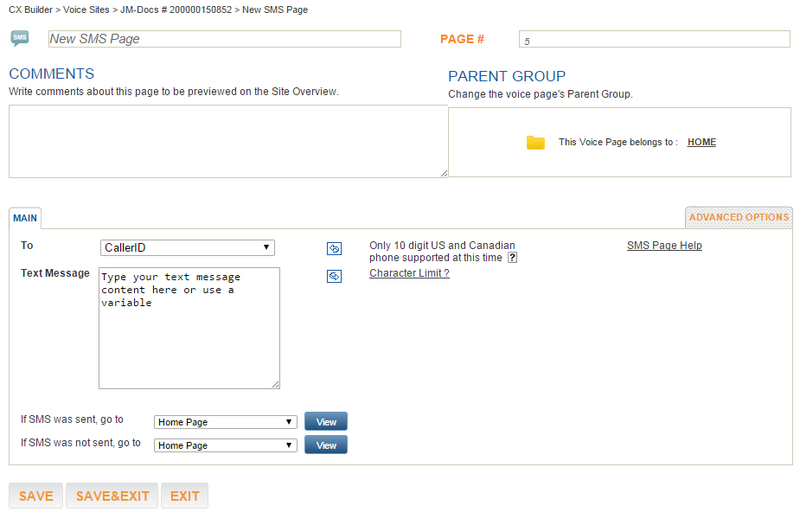The width and height of the screenshot is (800, 512).
Task: Select the Main tab
Action: pyautogui.click(x=25, y=218)
